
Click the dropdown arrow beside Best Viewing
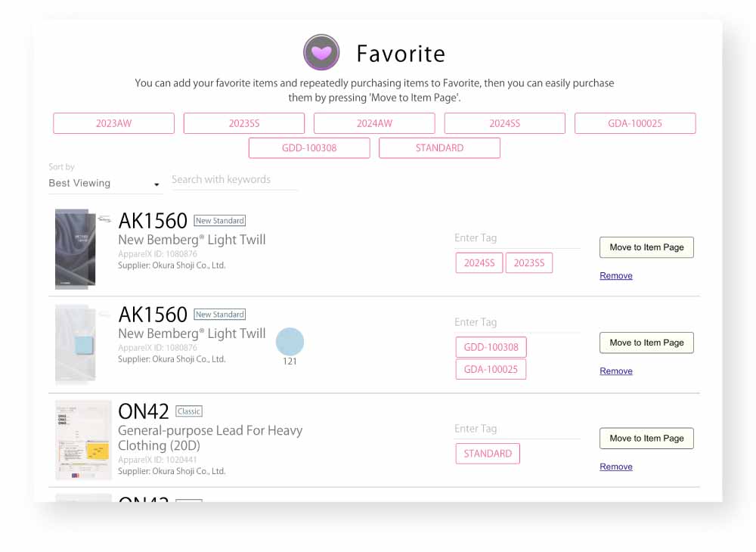156,185
